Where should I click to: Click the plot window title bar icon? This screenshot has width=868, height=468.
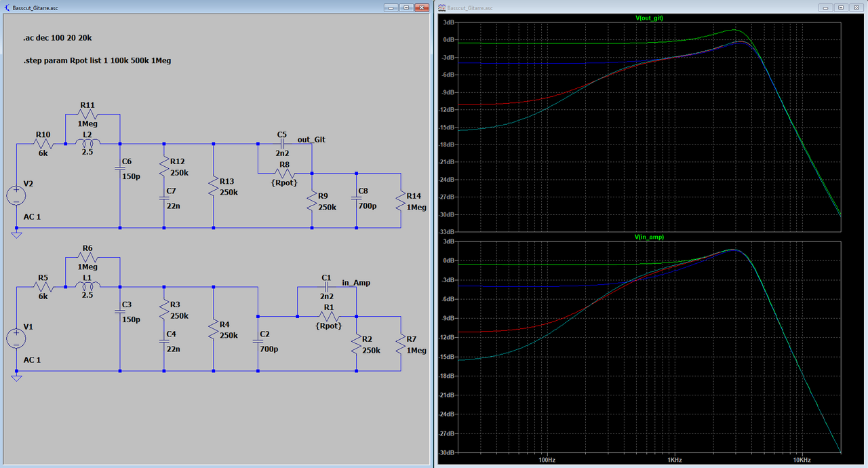tap(442, 7)
